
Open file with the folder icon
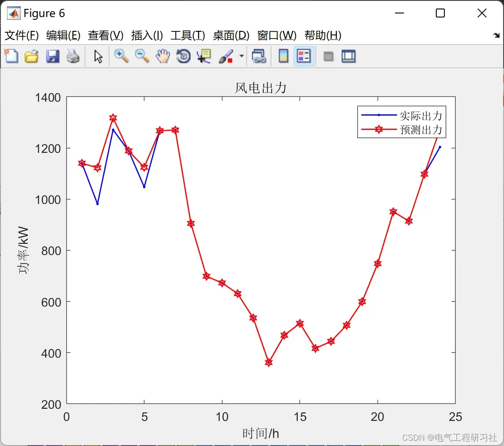pos(31,56)
